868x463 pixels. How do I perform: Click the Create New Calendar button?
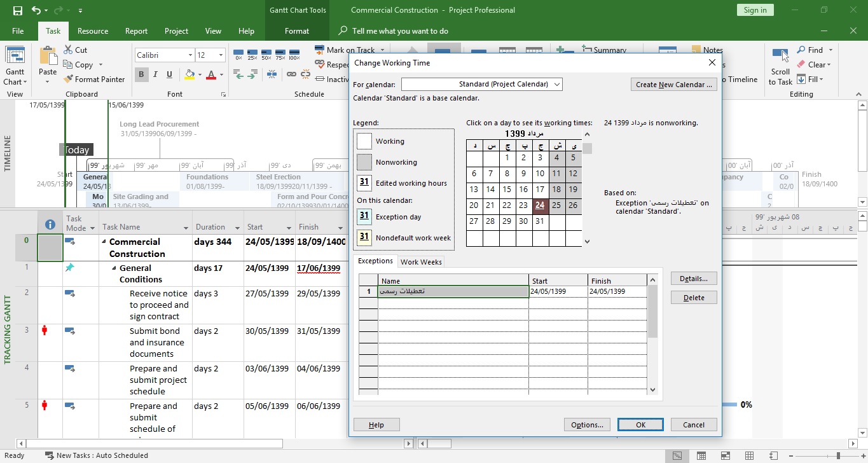click(x=673, y=85)
